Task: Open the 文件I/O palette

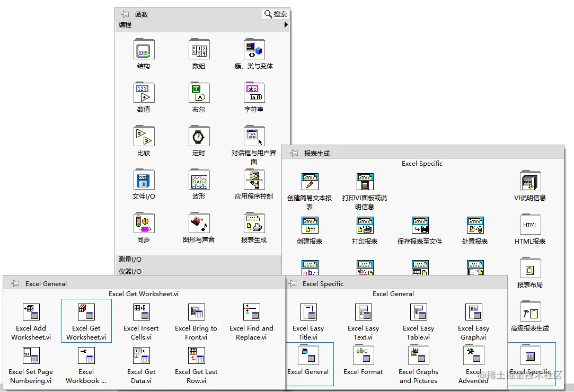Action: (144, 180)
